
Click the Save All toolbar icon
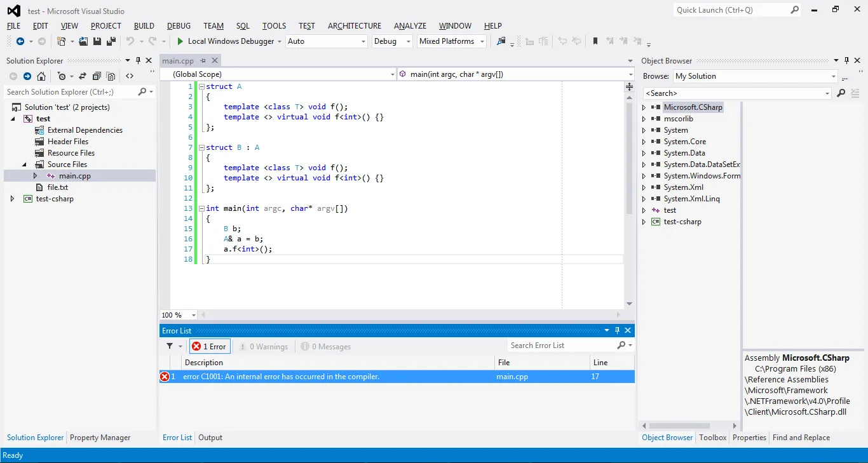[x=111, y=41]
